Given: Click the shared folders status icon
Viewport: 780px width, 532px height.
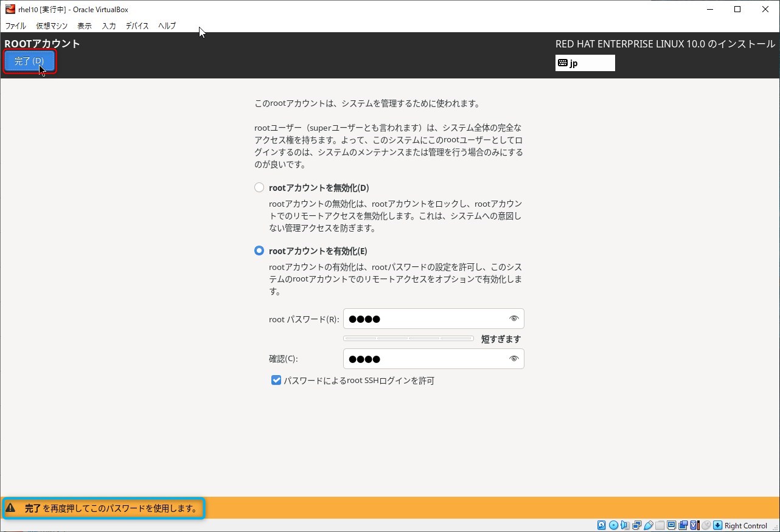Looking at the screenshot, I should [x=660, y=525].
